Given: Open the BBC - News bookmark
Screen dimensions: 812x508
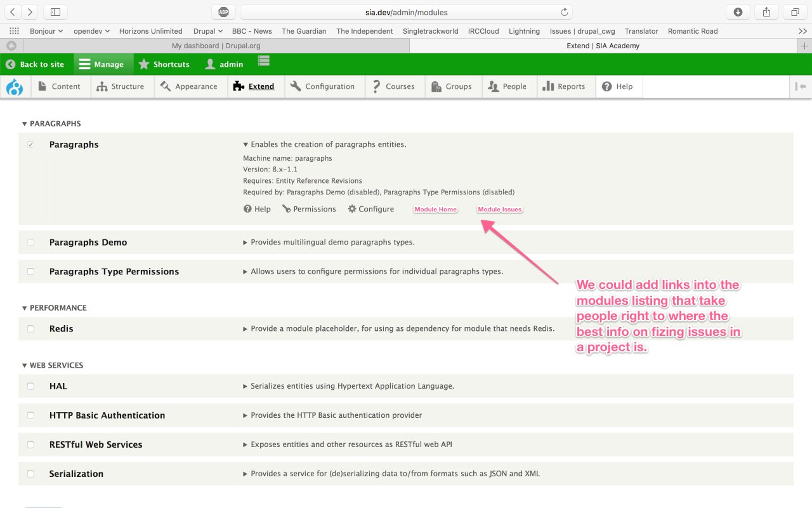Looking at the screenshot, I should click(x=252, y=30).
